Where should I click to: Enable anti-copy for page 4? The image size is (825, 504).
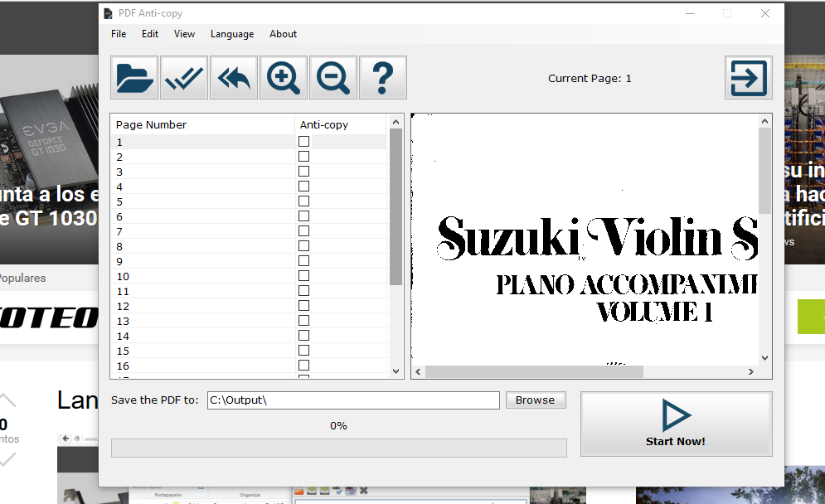303,187
